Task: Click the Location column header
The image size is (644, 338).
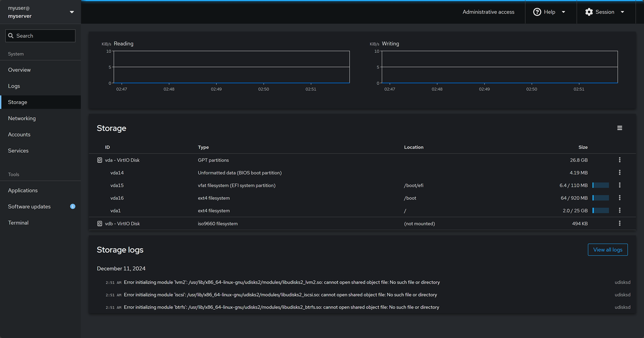Action: click(414, 147)
